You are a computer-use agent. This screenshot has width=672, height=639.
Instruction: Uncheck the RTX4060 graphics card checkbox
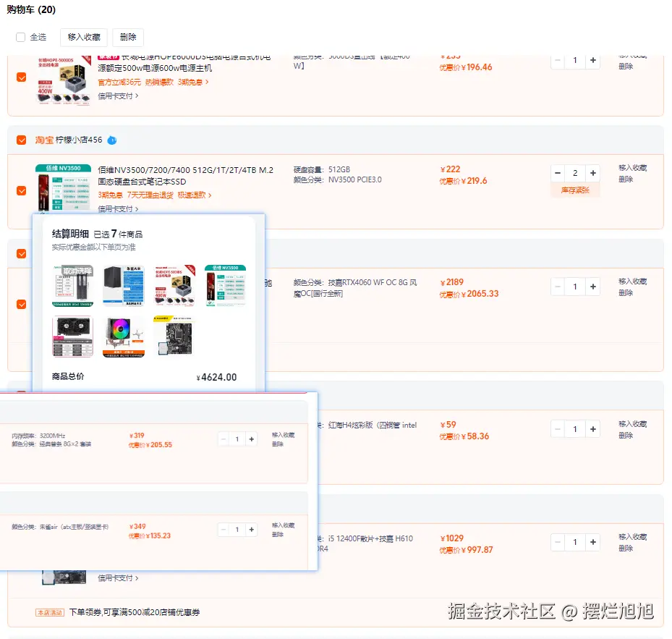tap(21, 305)
